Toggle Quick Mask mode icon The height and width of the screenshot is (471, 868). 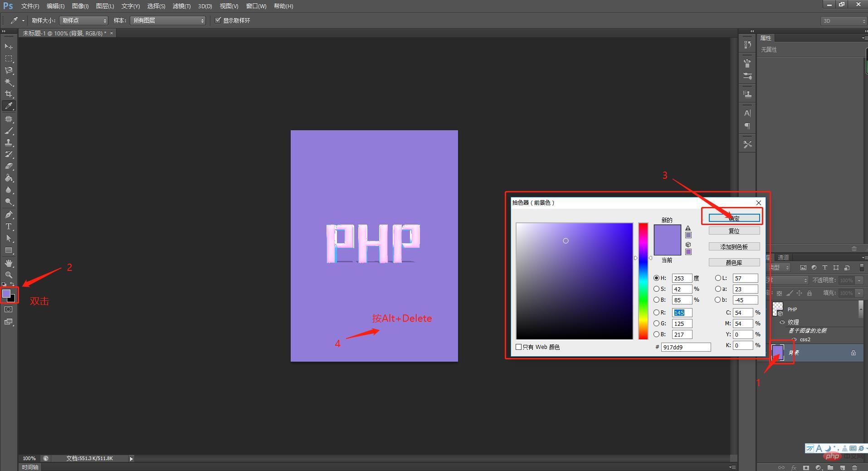coord(9,309)
